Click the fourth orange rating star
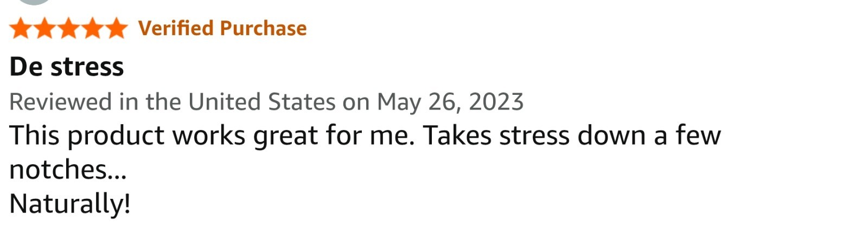868x233 pixels. (x=92, y=28)
